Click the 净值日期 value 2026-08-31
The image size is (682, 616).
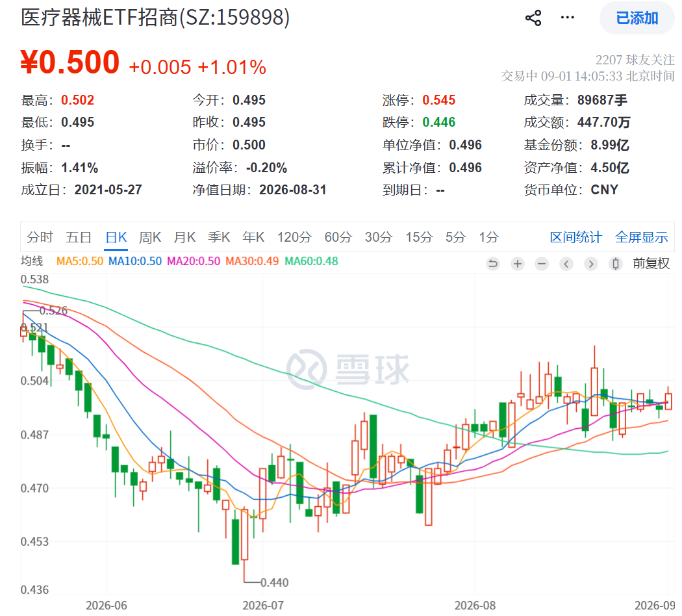pos(293,190)
